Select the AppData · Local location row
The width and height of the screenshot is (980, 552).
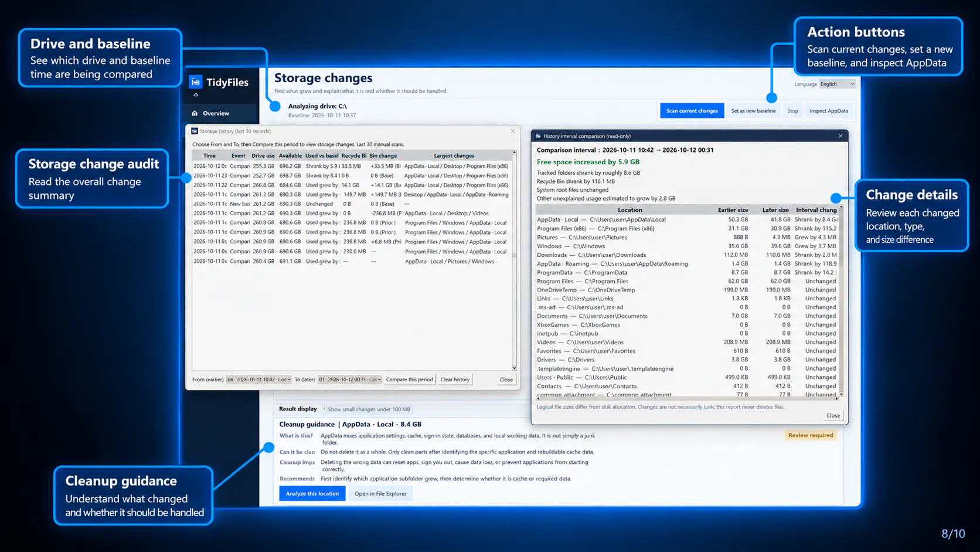point(687,219)
